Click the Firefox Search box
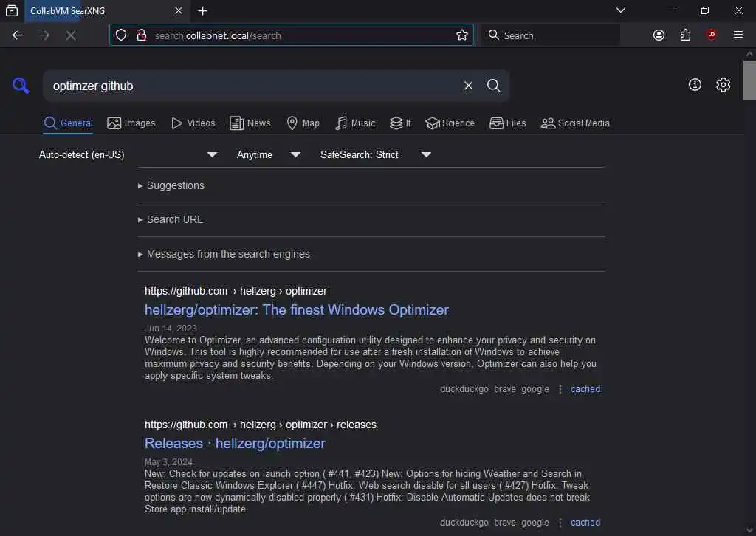This screenshot has width=756, height=536. click(x=551, y=35)
